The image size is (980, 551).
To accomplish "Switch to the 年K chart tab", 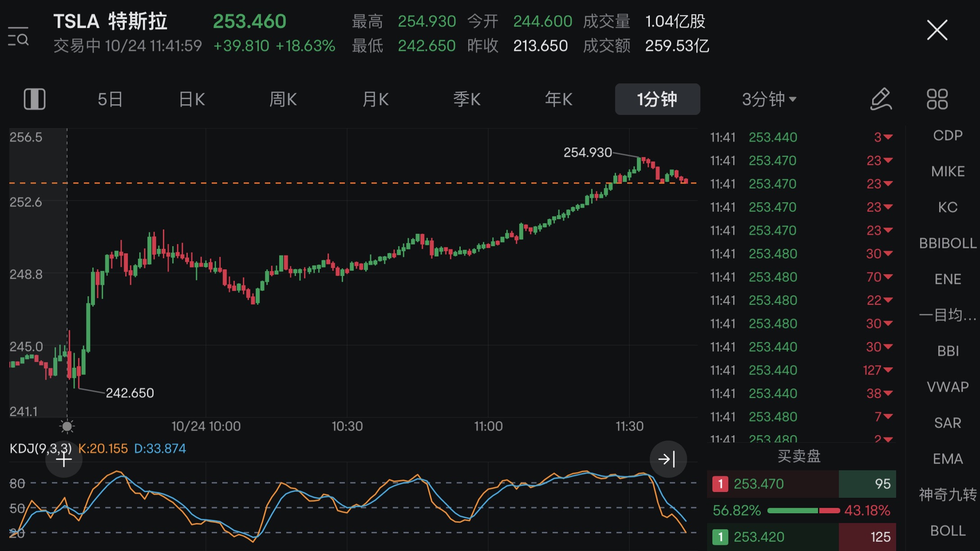I will [x=558, y=99].
